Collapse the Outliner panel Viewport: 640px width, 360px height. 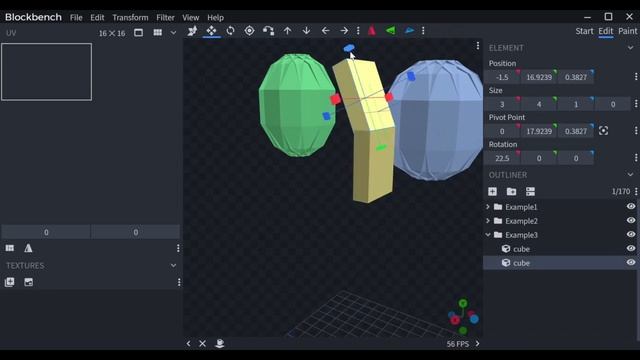click(631, 175)
